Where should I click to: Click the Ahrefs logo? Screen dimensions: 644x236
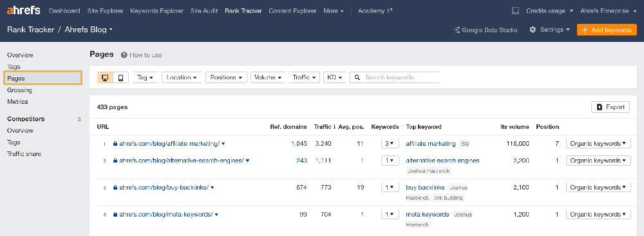click(x=23, y=11)
